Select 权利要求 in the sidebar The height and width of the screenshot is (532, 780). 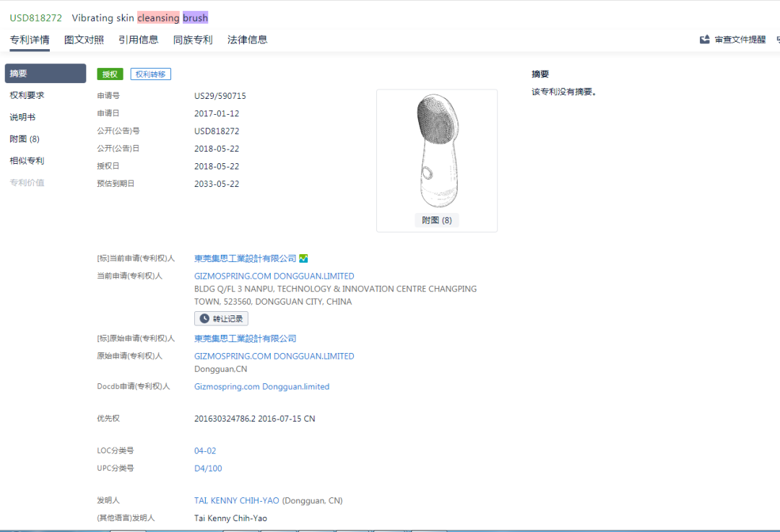pyautogui.click(x=27, y=95)
